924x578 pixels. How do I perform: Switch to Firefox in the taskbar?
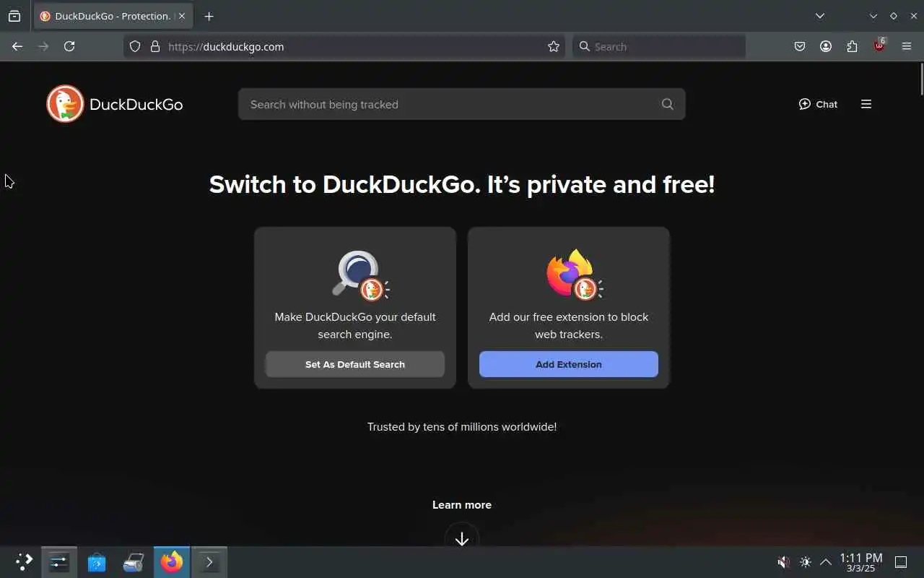(172, 562)
